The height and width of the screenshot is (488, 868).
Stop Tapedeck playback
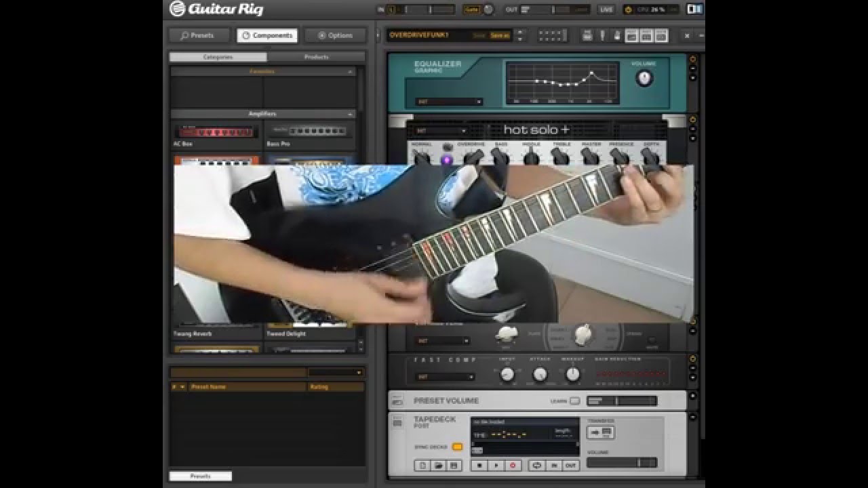point(479,466)
